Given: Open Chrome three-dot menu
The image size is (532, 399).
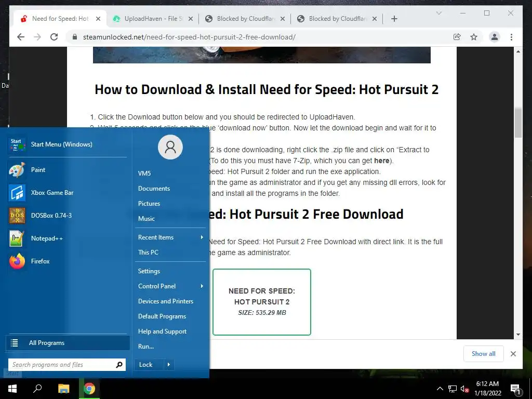Looking at the screenshot, I should [511, 37].
